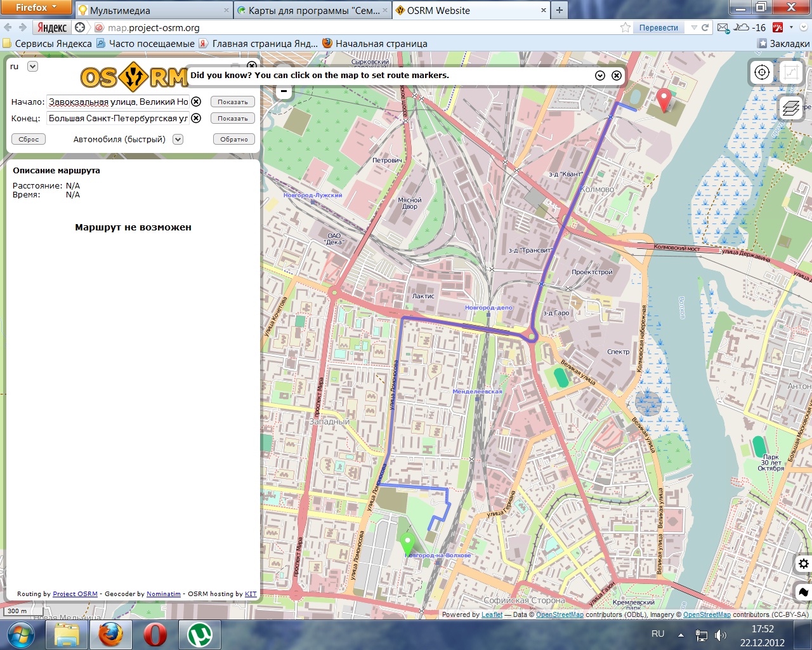Click the green start marker pin
Viewport: 812px width, 650px height.
407,544
